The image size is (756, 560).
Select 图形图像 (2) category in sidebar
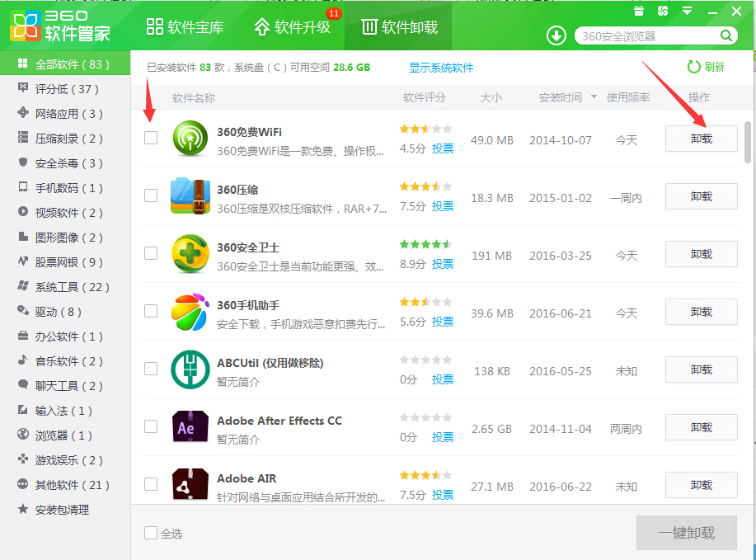point(65,238)
